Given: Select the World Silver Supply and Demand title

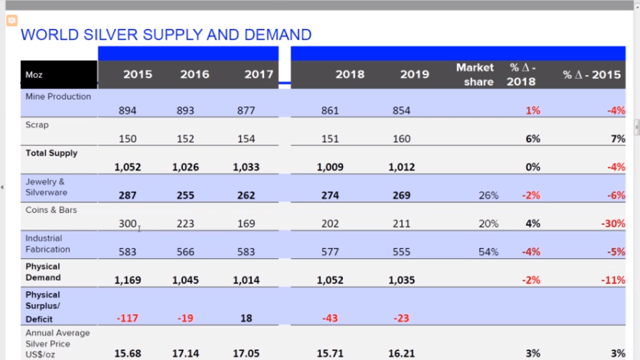Looking at the screenshot, I should coord(166,35).
